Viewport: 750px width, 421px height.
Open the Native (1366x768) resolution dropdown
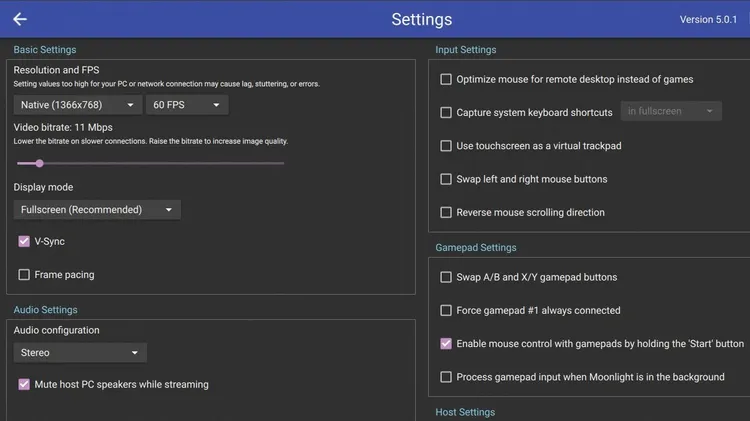point(77,105)
